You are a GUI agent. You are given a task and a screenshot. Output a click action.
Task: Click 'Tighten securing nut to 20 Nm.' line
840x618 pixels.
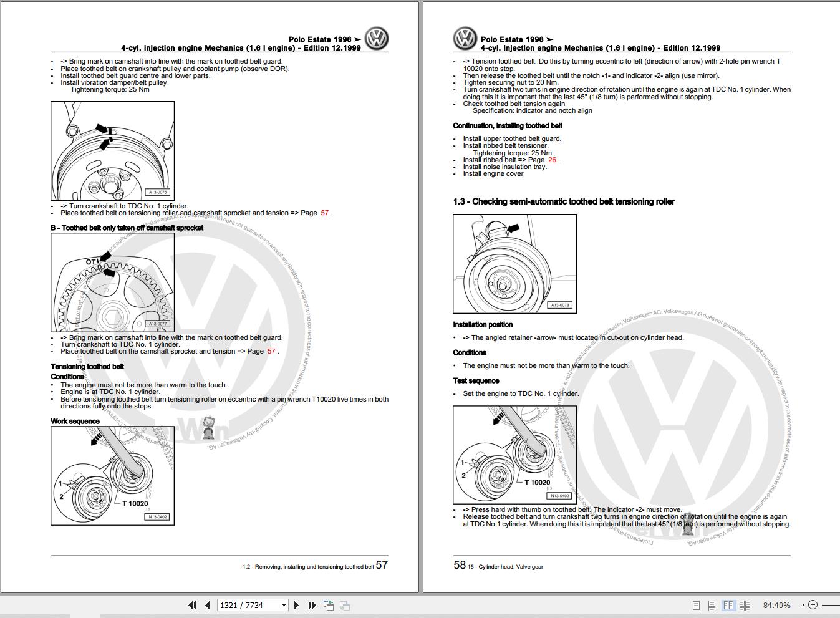click(511, 82)
